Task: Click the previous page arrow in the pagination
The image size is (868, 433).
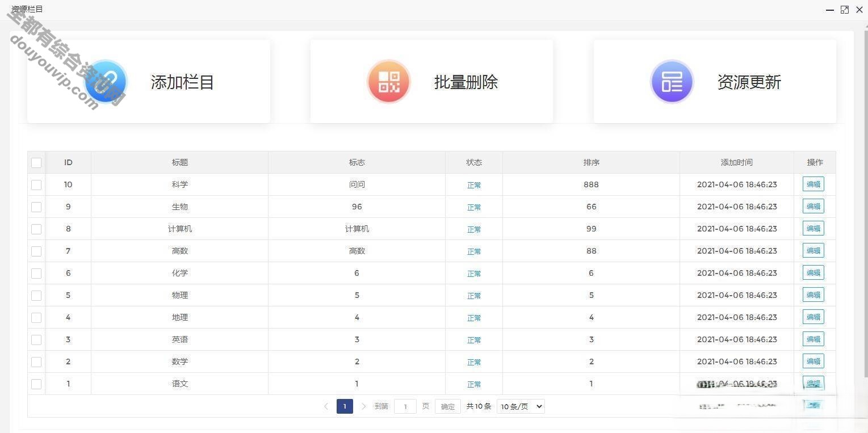Action: (x=326, y=406)
